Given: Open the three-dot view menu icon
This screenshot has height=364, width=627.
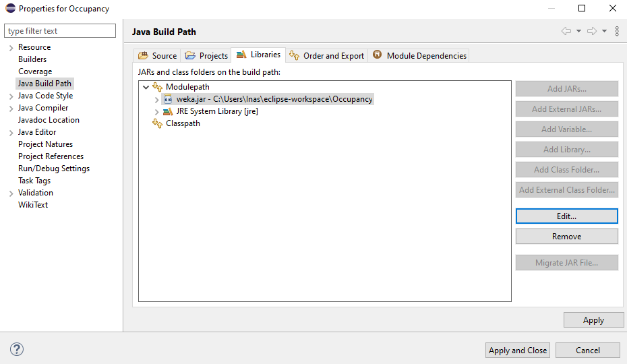Looking at the screenshot, I should click(x=617, y=31).
